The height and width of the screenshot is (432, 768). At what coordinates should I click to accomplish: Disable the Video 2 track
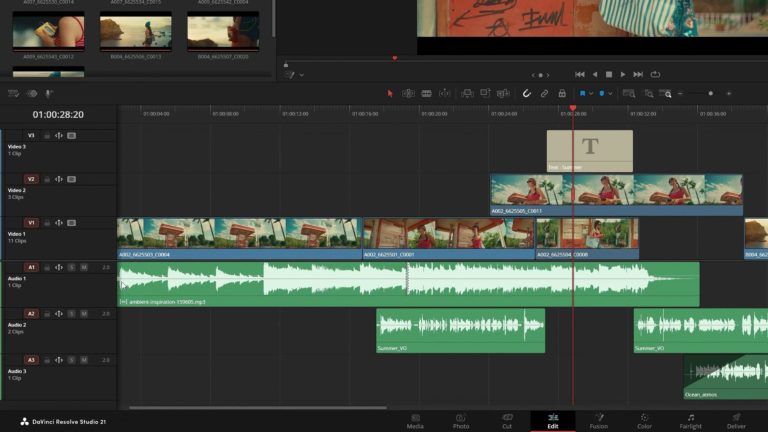(72, 179)
